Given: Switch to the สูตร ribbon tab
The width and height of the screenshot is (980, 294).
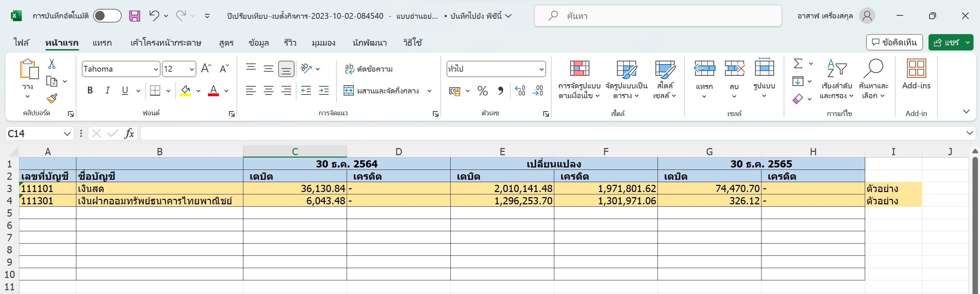Looking at the screenshot, I should point(226,43).
